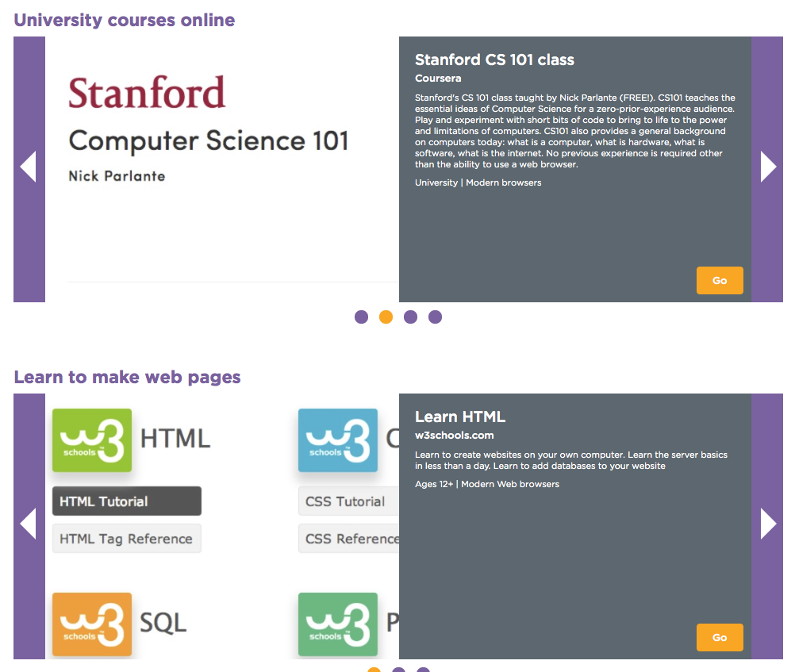Open the CSS Reference button
This screenshot has width=795, height=672.
[348, 538]
